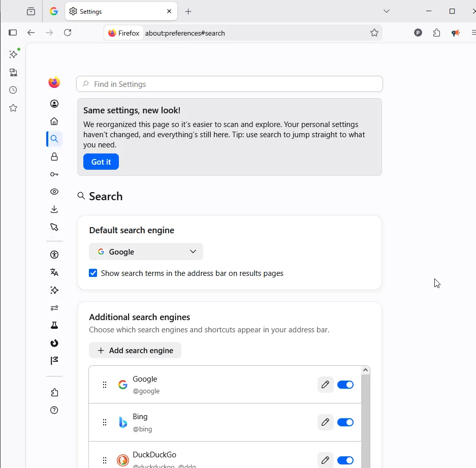Open the Extensions puzzle icon in toolbar

coord(436,33)
